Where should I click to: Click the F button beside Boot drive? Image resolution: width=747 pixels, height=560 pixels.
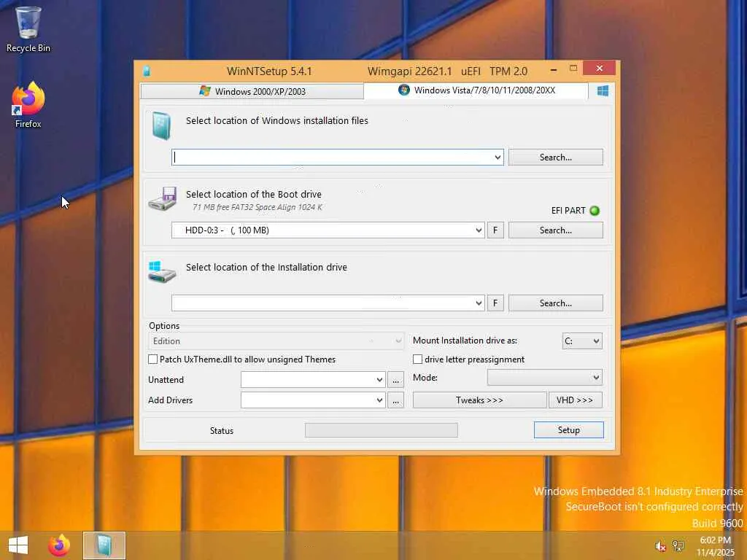495,230
